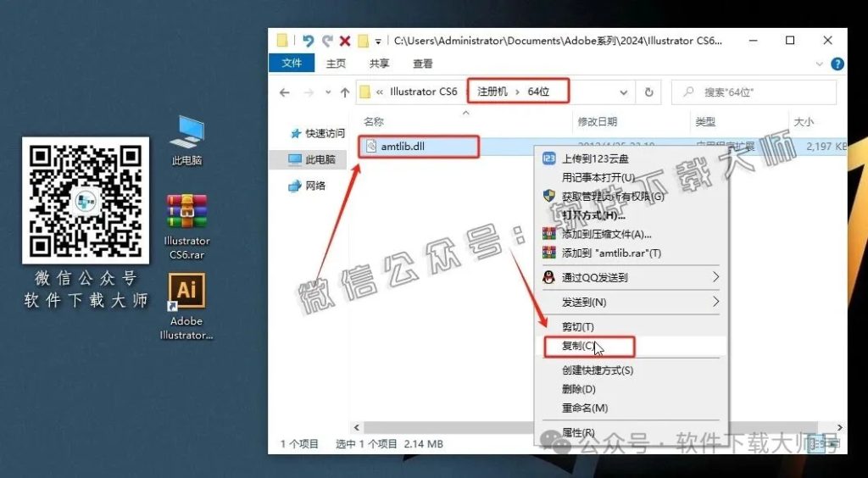This screenshot has height=478, width=868.
Task: Switch to the 查看 ribbon tab
Action: 422,64
